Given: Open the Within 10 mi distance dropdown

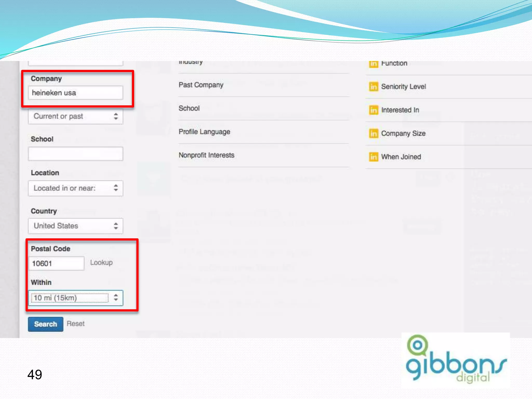Looking at the screenshot, I should (x=75, y=298).
